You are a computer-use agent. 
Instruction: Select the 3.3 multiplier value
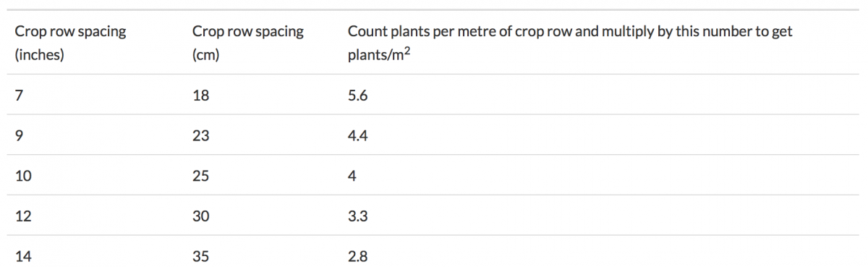[358, 216]
